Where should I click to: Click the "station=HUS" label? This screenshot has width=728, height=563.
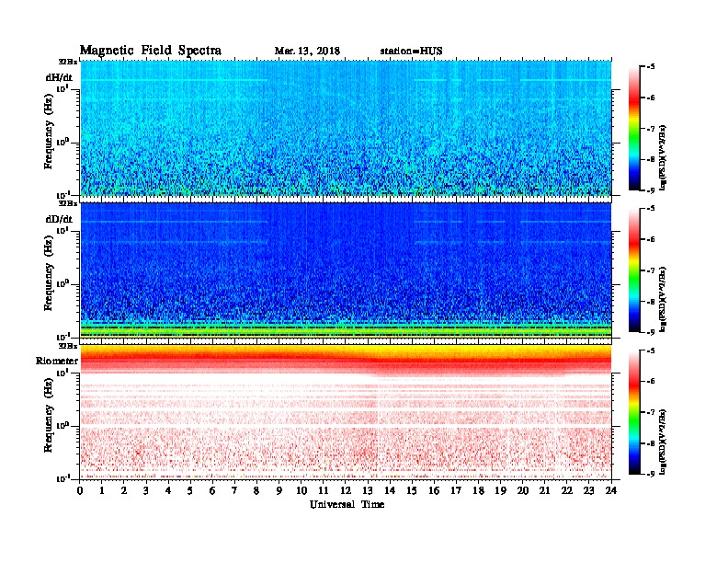click(x=411, y=52)
